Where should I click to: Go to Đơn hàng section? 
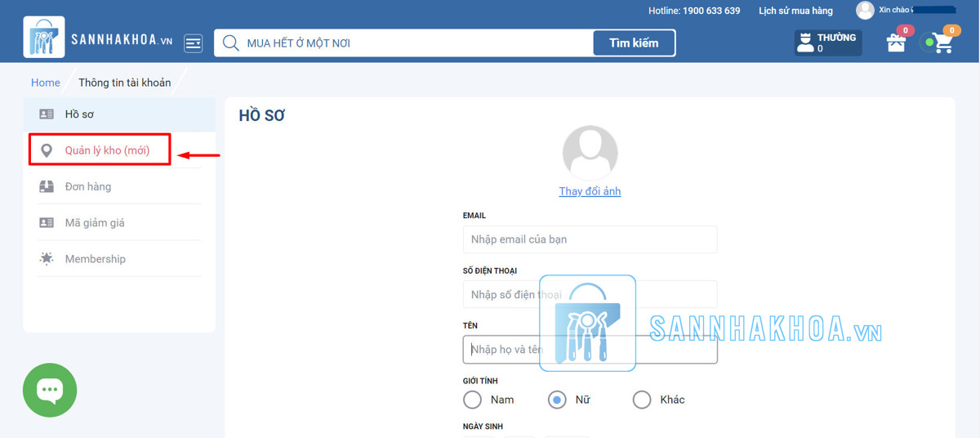pyautogui.click(x=88, y=186)
